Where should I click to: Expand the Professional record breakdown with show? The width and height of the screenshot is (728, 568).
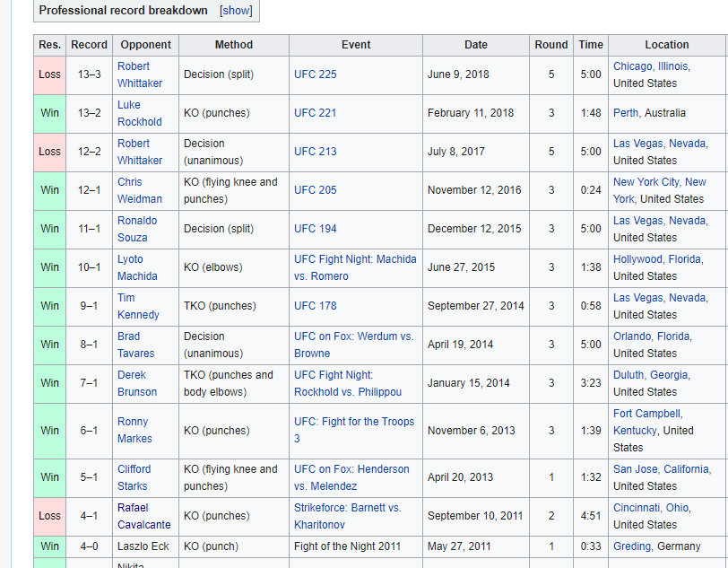point(237,10)
